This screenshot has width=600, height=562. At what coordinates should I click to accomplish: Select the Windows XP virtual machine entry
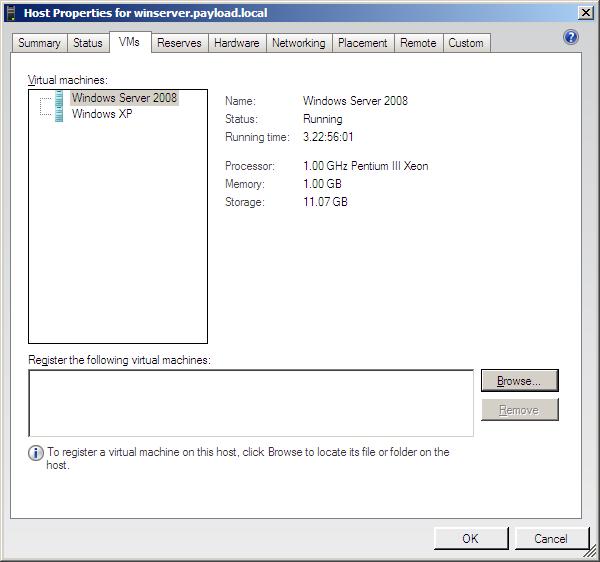click(x=102, y=114)
